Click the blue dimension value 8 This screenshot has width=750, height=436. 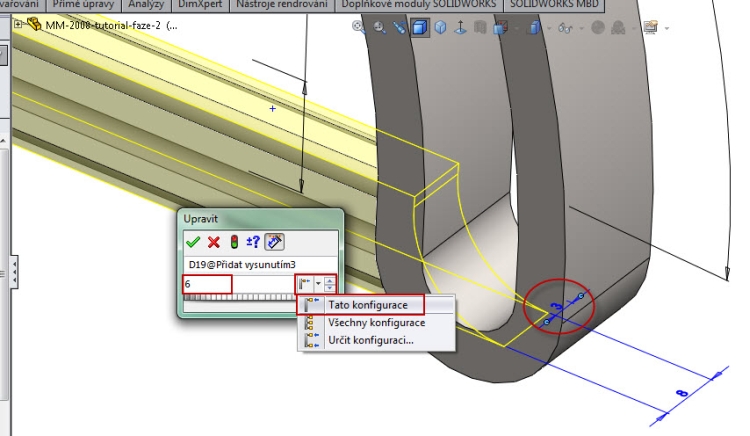click(682, 393)
